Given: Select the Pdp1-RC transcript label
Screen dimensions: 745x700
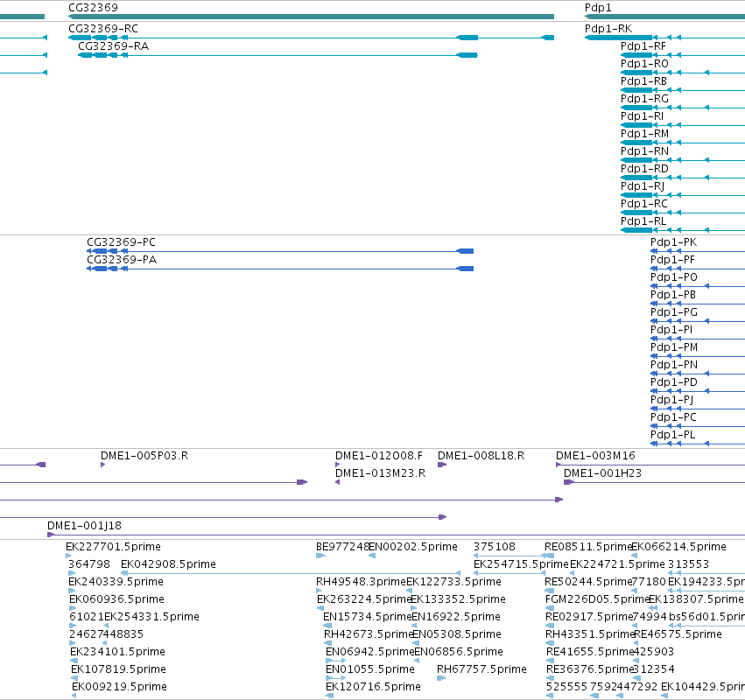Looking at the screenshot, I should (x=643, y=203).
